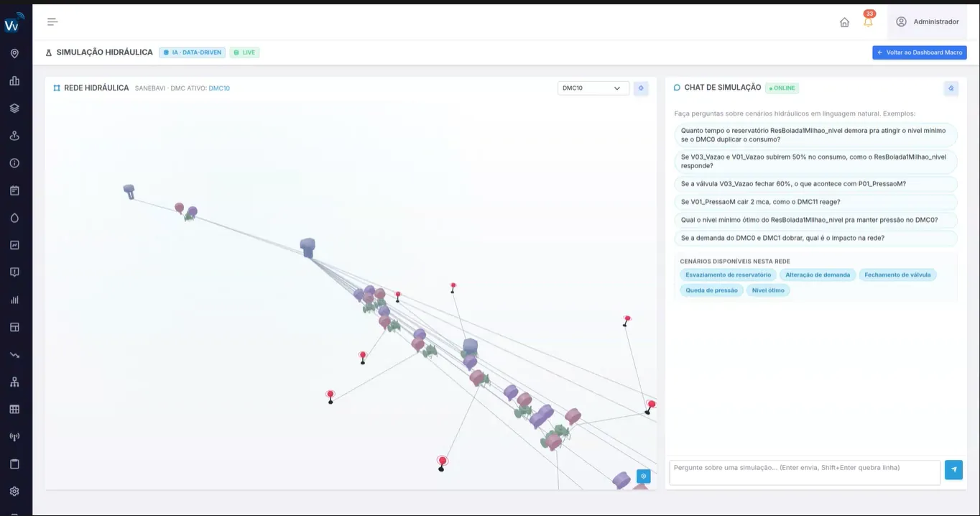Send the simulation question with paper plane button
Image resolution: width=980 pixels, height=516 pixels.
click(953, 470)
